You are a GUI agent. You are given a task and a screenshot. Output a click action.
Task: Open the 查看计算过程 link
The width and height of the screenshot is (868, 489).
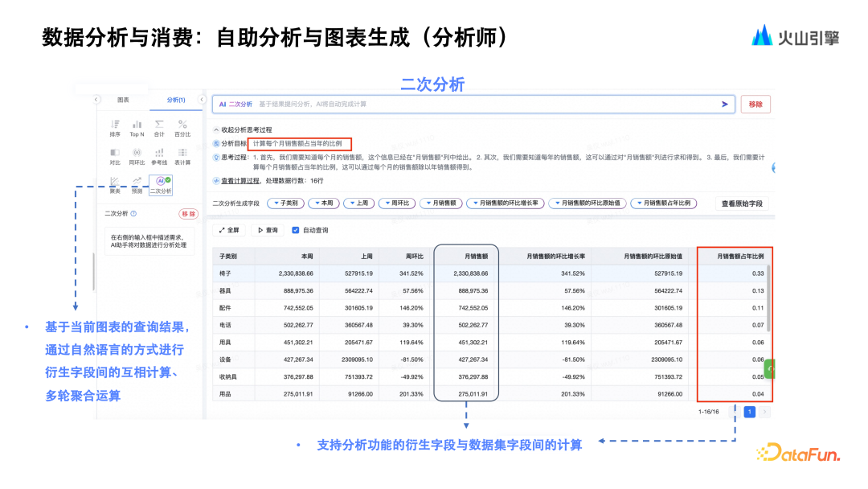pos(240,181)
